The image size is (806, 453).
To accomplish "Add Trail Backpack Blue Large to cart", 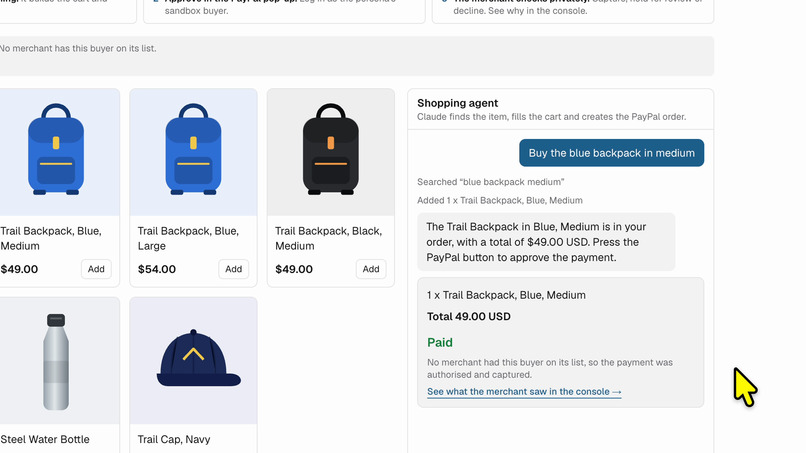I will point(233,269).
